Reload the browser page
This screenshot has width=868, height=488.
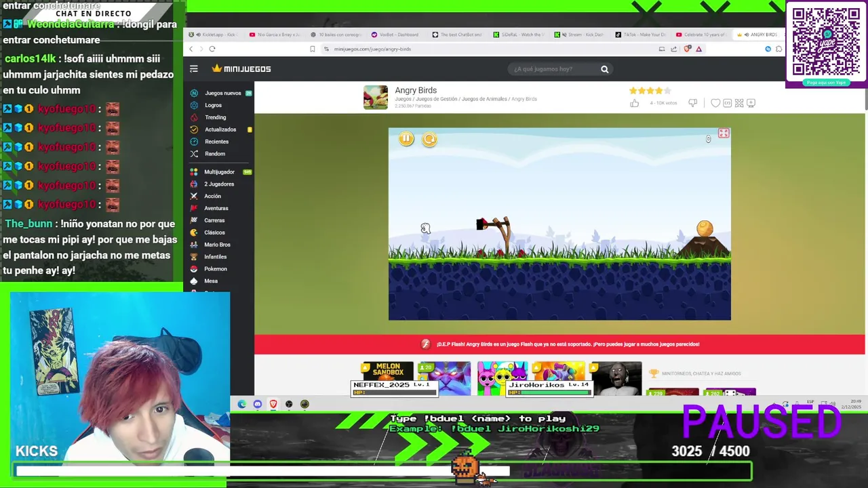tap(212, 49)
